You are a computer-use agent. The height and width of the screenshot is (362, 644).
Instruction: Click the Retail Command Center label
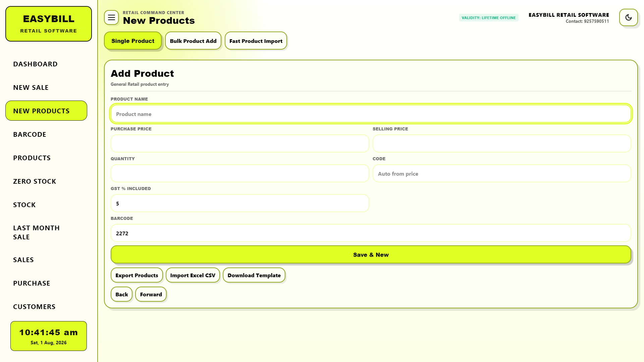153,13
